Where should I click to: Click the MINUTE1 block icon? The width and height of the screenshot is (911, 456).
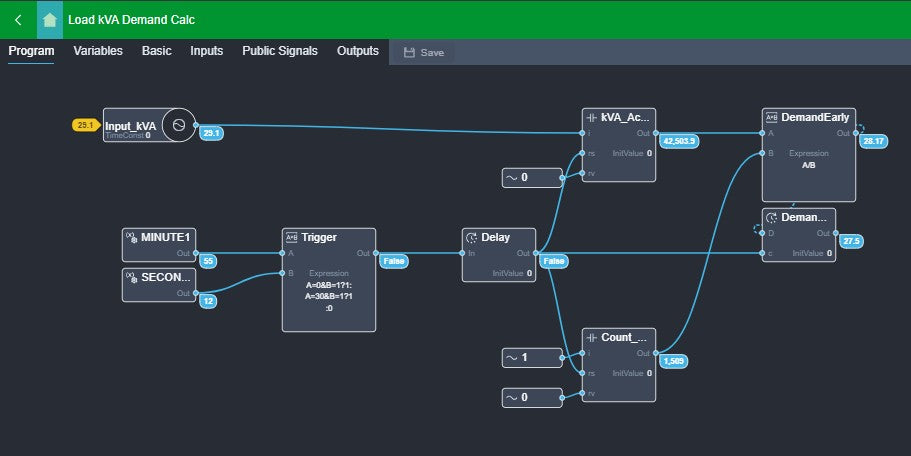click(131, 237)
